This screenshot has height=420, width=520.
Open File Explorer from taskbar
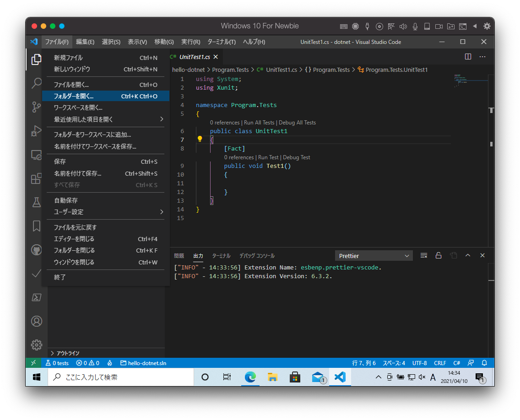(272, 377)
